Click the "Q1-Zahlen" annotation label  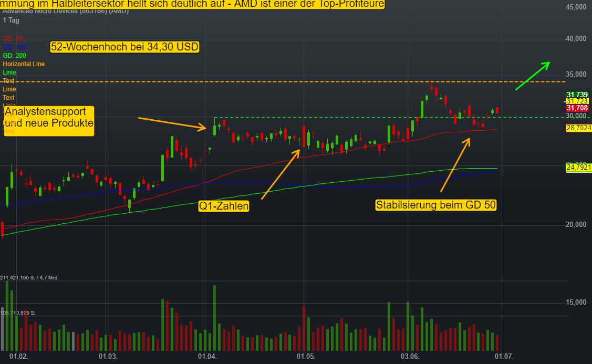pyautogui.click(x=224, y=206)
